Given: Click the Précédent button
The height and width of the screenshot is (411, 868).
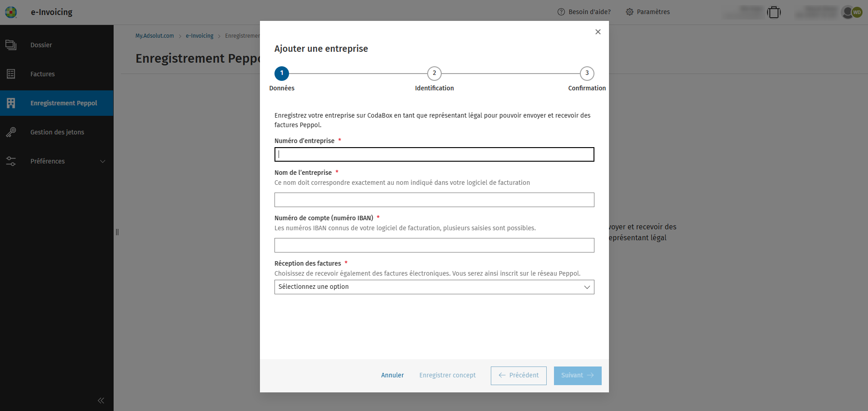Looking at the screenshot, I should tap(519, 376).
